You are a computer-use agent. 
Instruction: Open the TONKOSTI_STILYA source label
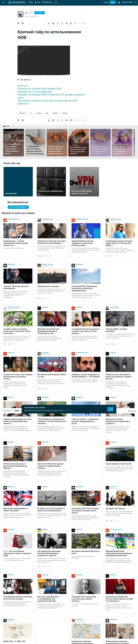tap(116, 219)
